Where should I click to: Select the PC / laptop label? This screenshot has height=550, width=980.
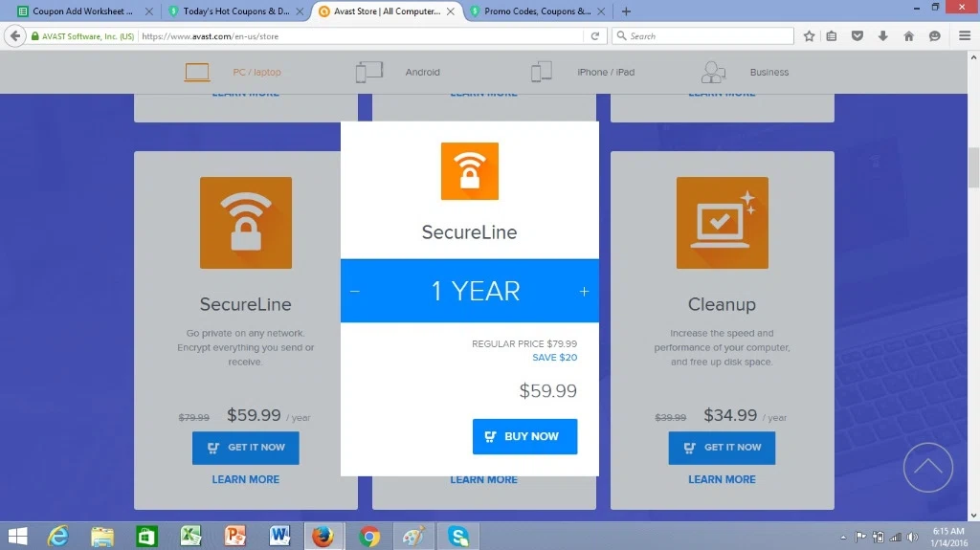(256, 72)
